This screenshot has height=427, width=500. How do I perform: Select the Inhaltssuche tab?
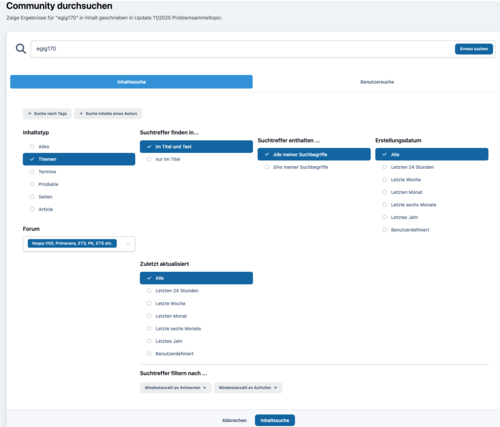[x=131, y=82]
